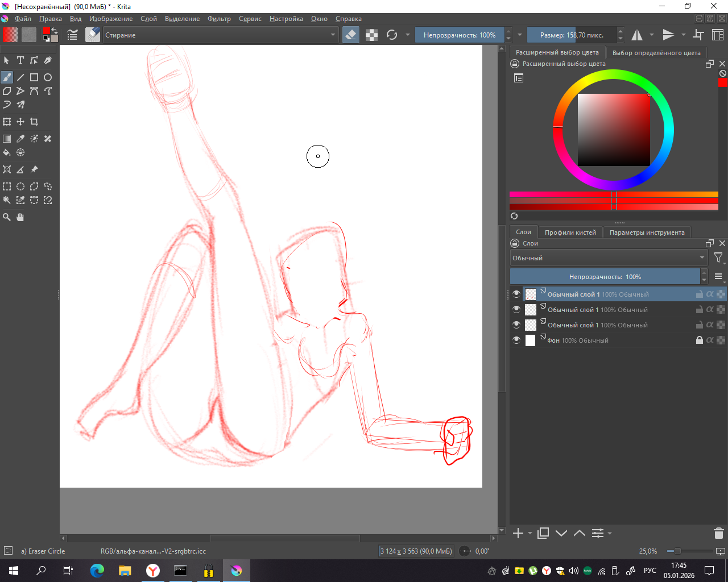Click the duplicate layer button

543,533
